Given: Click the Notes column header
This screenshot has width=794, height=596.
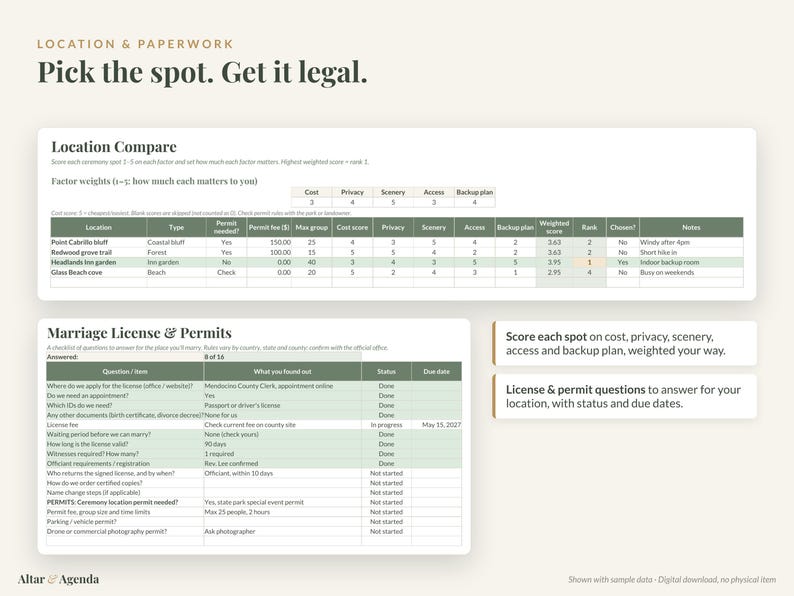Looking at the screenshot, I should click(x=691, y=227).
